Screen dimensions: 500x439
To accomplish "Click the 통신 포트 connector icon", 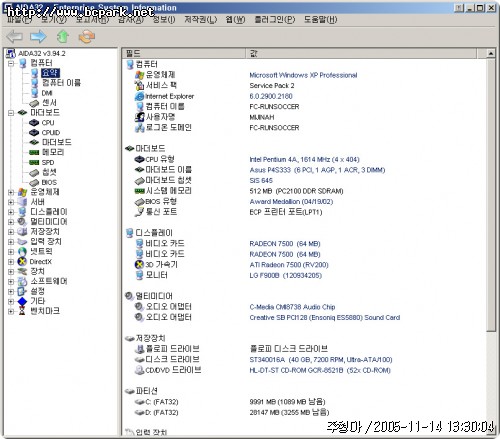I will (x=139, y=212).
